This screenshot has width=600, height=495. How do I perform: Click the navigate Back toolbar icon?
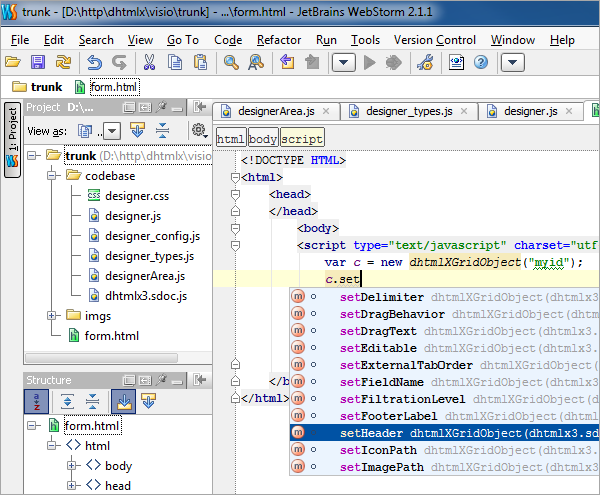(x=287, y=62)
